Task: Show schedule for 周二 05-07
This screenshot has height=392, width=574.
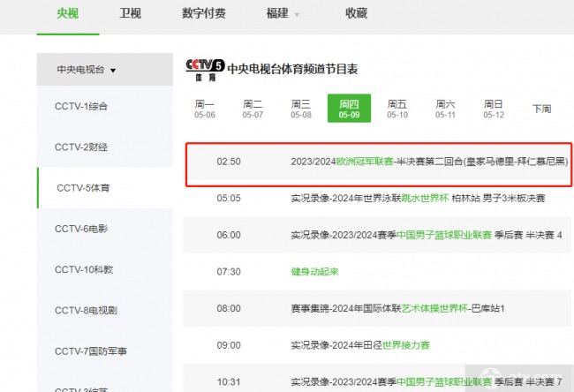Action: 253,109
